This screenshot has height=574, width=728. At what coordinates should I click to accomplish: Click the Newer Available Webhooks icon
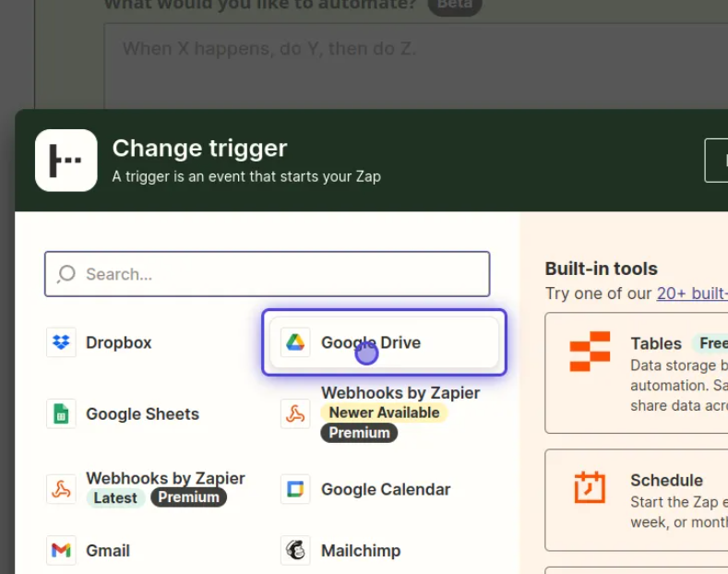295,413
